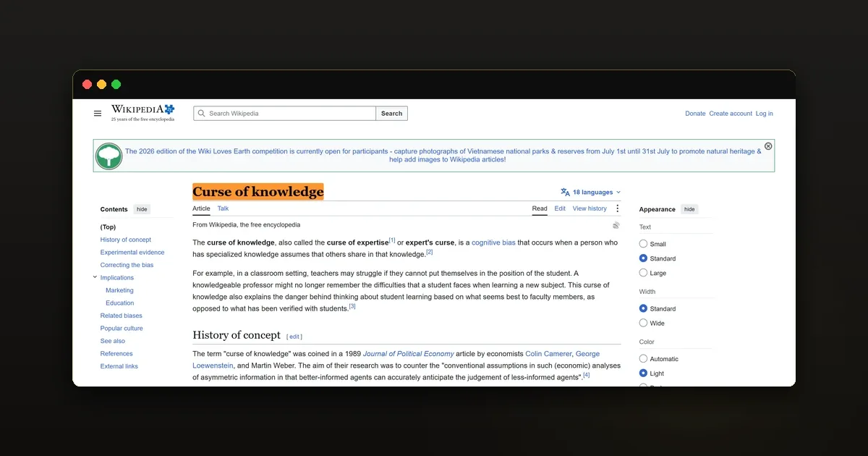
Task: Click the Search button
Action: click(x=391, y=114)
